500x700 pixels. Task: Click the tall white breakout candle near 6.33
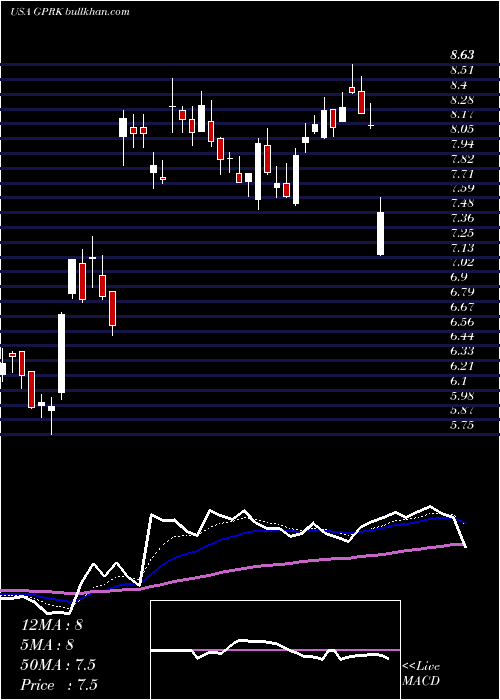[x=61, y=353]
